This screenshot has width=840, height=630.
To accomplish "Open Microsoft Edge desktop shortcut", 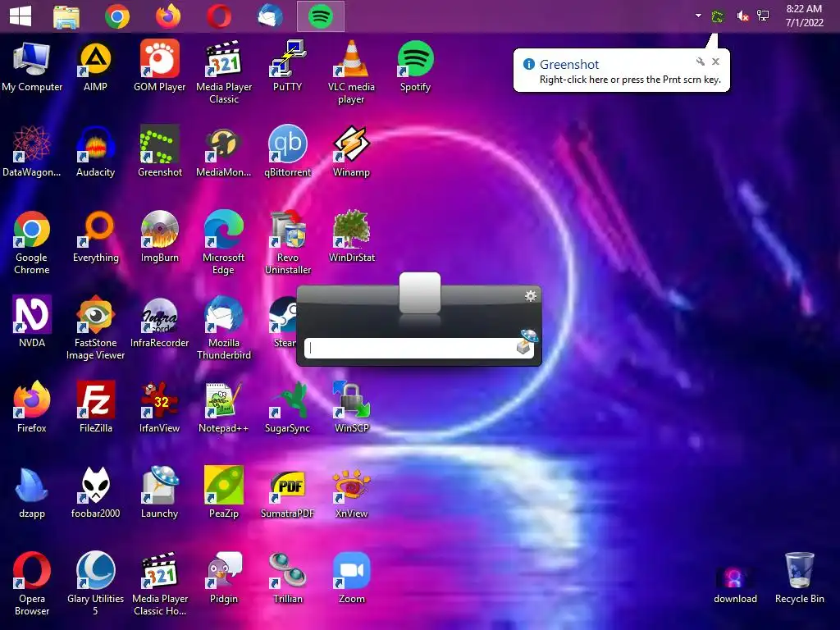I will pyautogui.click(x=224, y=243).
